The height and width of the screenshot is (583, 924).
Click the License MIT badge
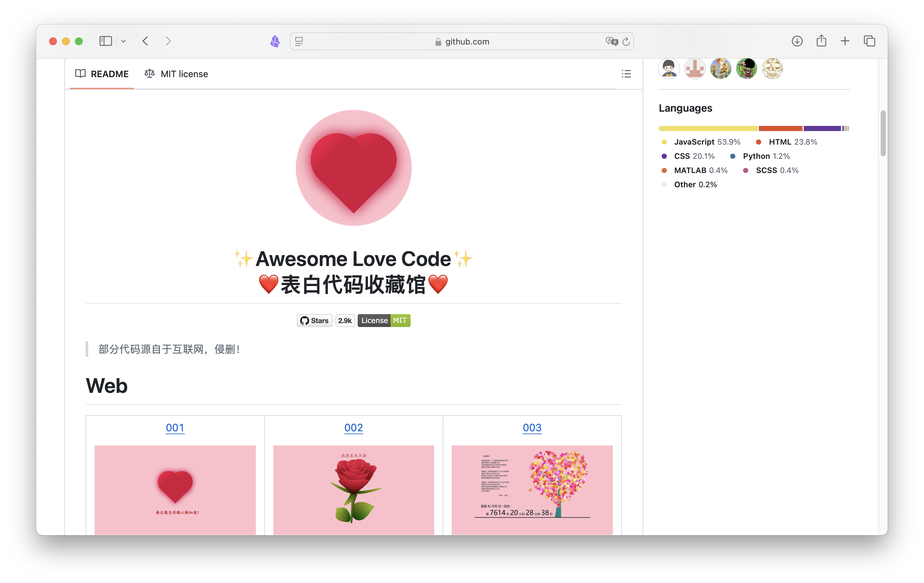pos(384,321)
